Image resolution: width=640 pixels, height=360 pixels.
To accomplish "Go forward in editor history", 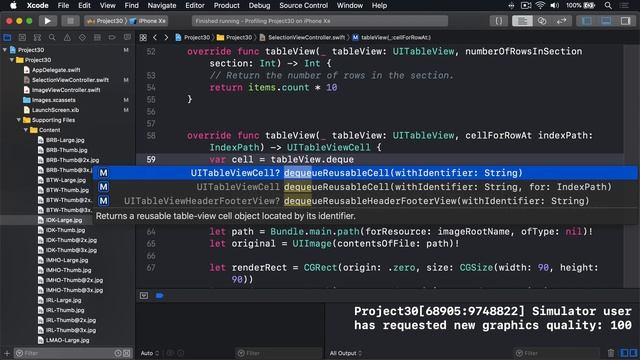I will tap(166, 38).
